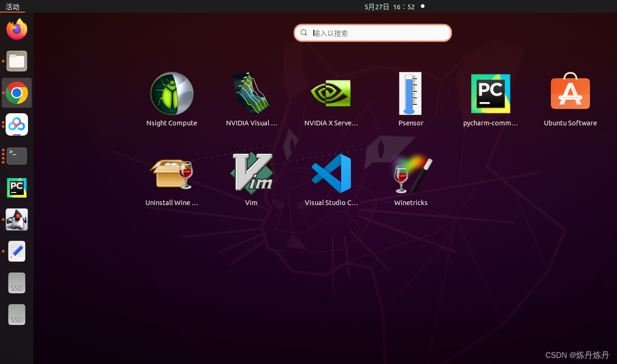
Task: Open the clock calendar at 5月27日 16:52
Action: pos(390,7)
